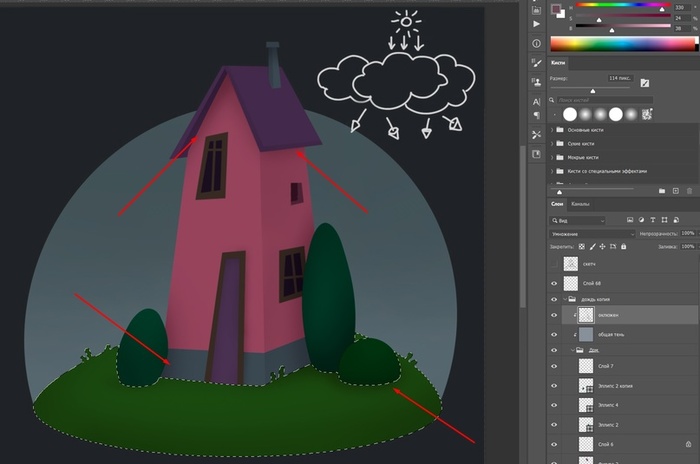Open the Умножение blend mode dropdown

coord(592,233)
